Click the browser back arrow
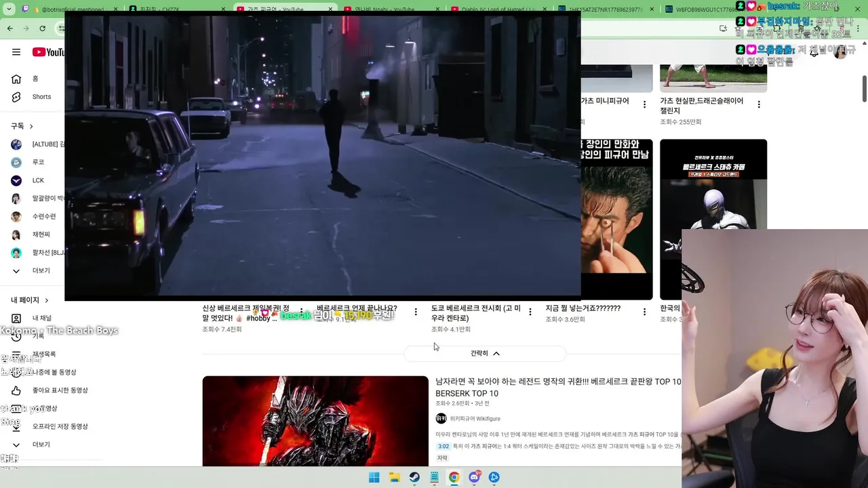Image resolution: width=868 pixels, height=488 pixels. coord(10,28)
